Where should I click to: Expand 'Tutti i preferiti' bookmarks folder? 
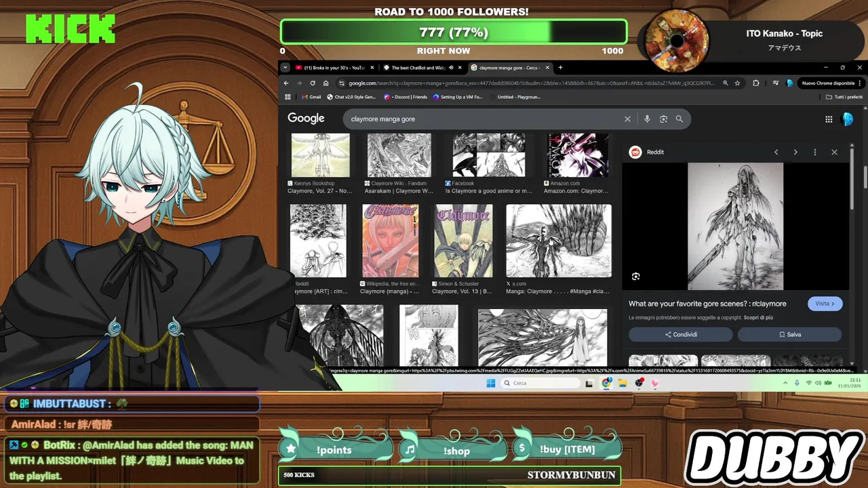coord(844,97)
